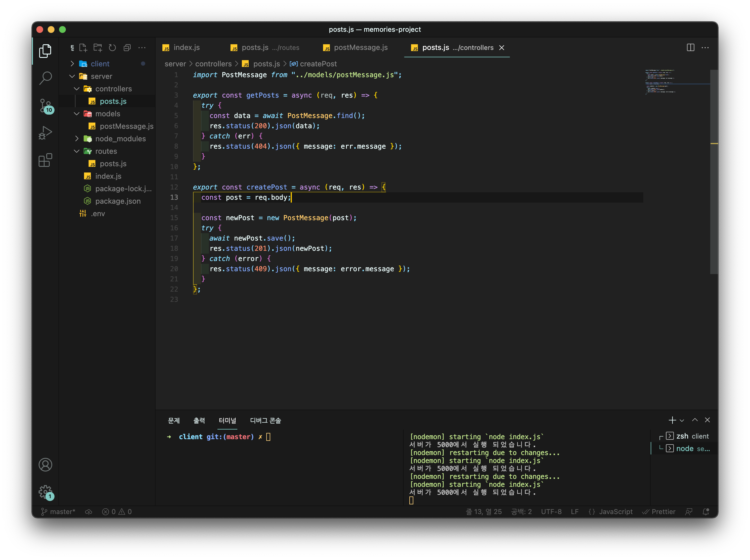Open the 문제 panel tab
Screen dimensions: 750x560
click(174, 420)
